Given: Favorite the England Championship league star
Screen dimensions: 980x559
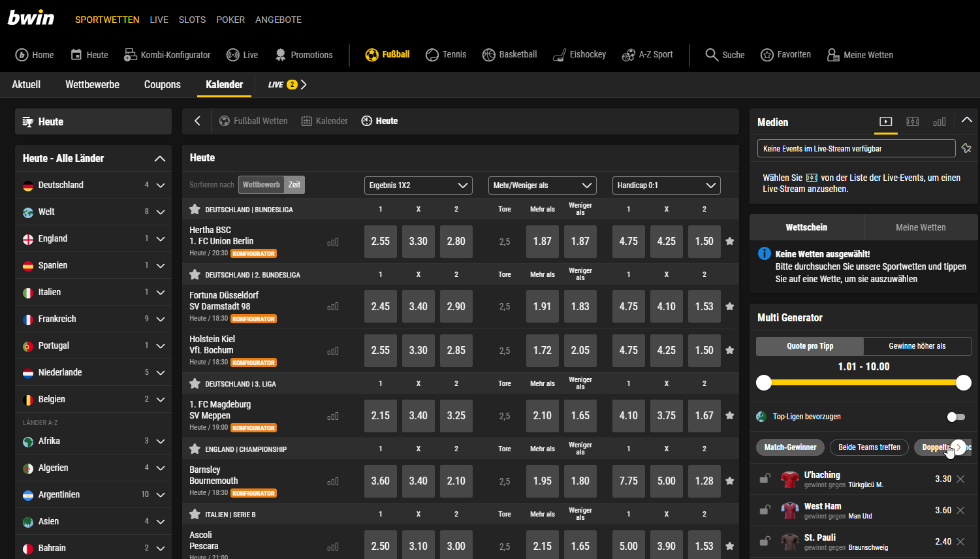Looking at the screenshot, I should 195,449.
